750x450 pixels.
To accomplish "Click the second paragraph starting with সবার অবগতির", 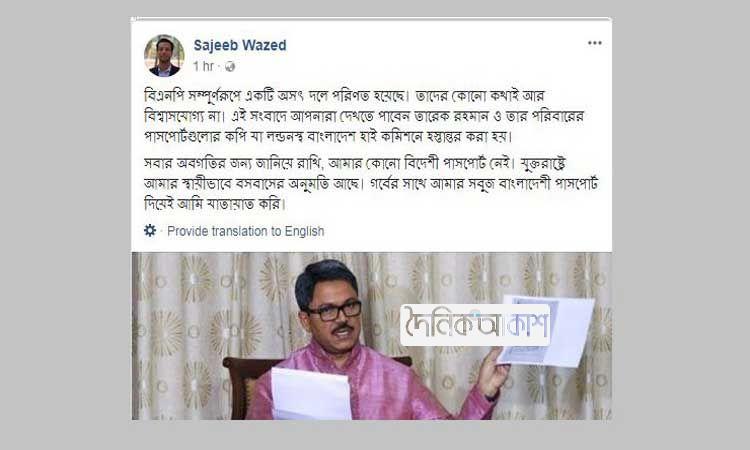I will pos(371,184).
